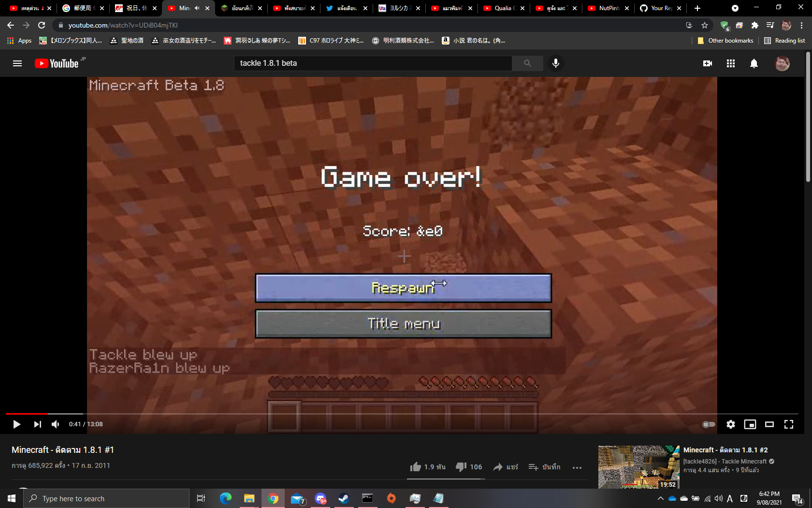Switch to the Qualia tab
The height and width of the screenshot is (508, 812).
point(504,8)
